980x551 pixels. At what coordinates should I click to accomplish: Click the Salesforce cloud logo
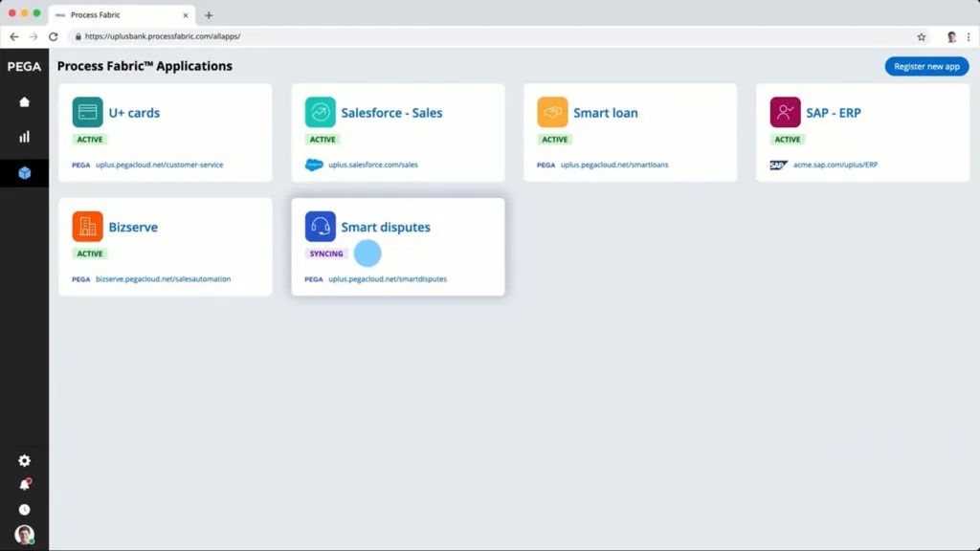point(314,165)
